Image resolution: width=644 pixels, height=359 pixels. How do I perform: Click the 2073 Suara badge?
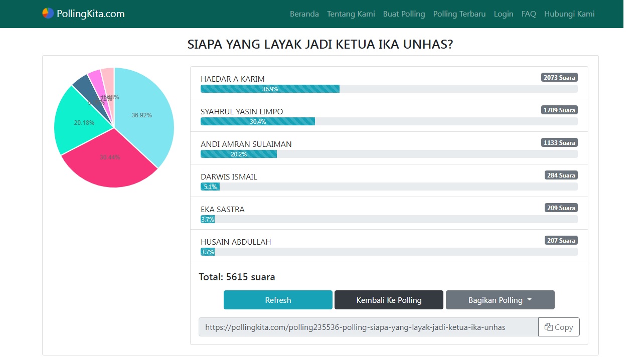point(559,77)
